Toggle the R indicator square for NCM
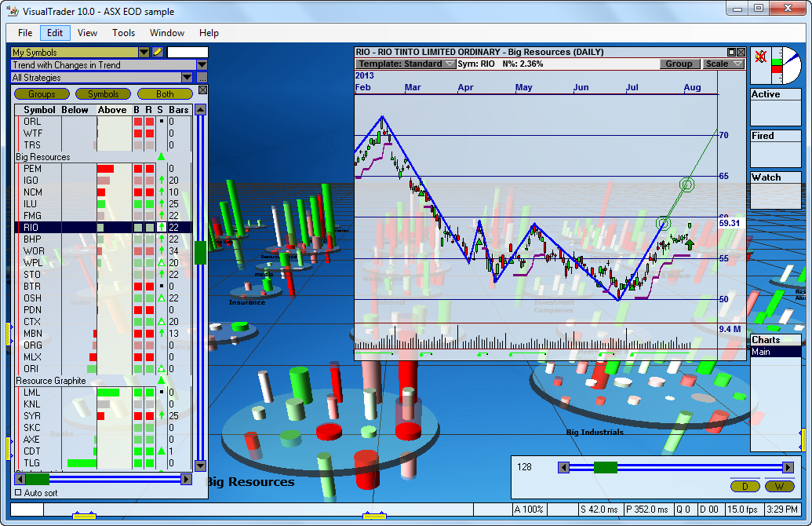This screenshot has height=526, width=812. point(150,192)
